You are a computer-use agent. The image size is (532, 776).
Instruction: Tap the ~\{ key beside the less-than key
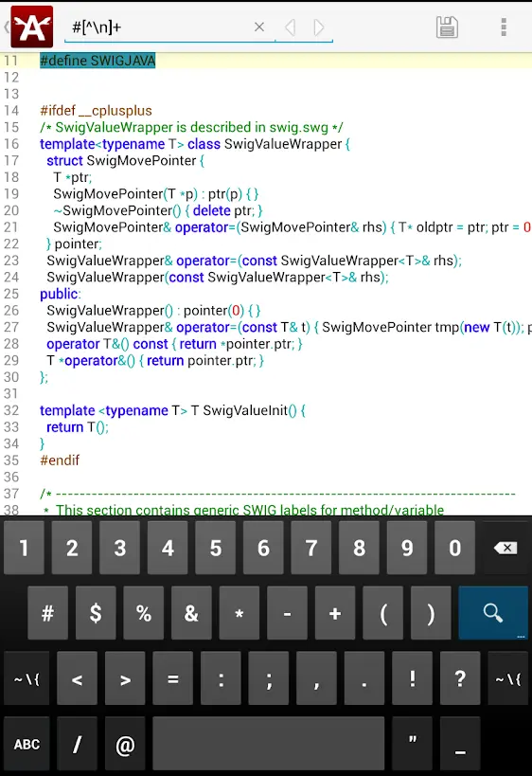pyautogui.click(x=27, y=678)
